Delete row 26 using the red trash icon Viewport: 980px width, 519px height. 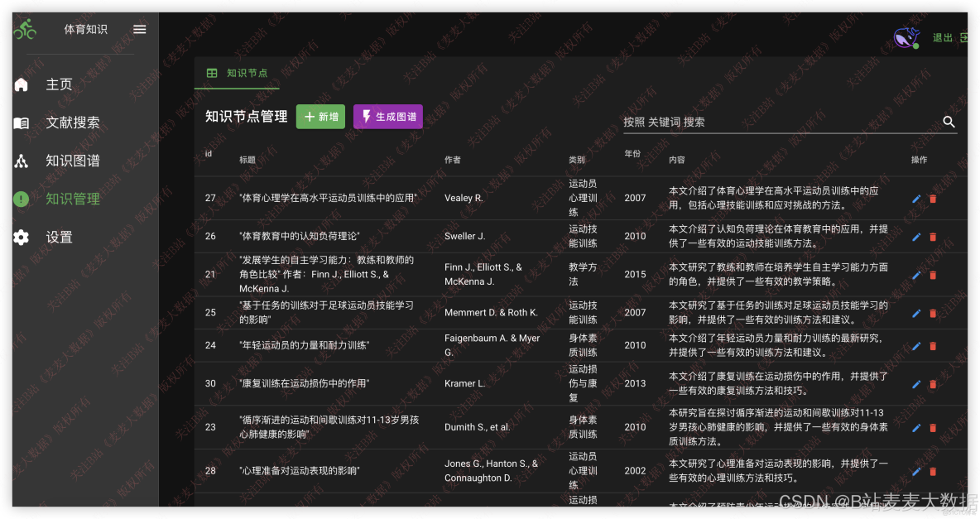934,236
